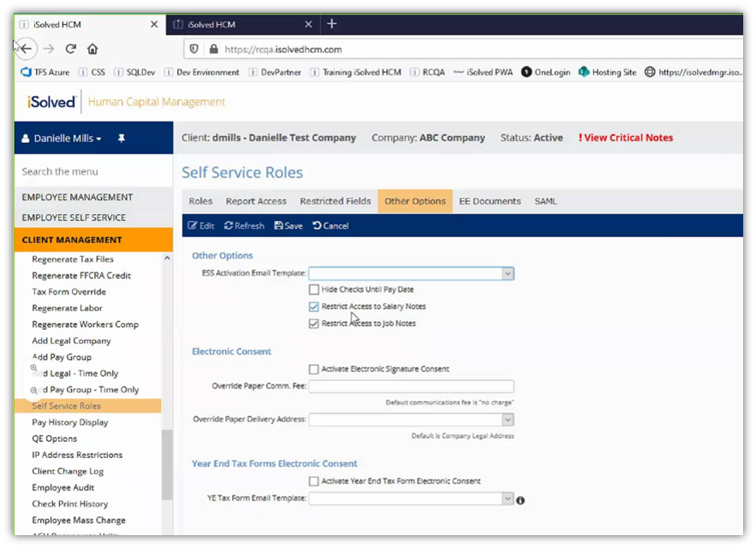Click the sidebar vertical scrollbar thumb
756x548 pixels.
[x=167, y=465]
